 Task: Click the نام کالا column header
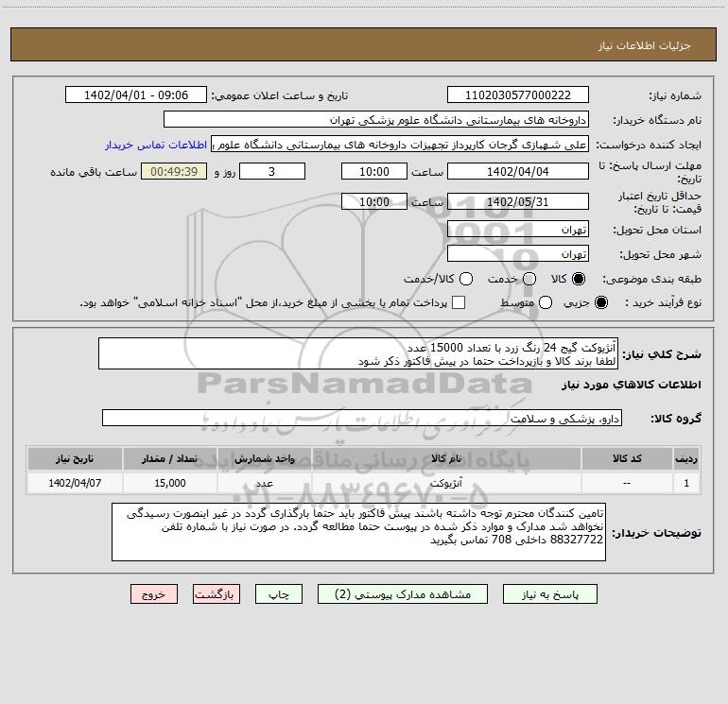coord(446,458)
